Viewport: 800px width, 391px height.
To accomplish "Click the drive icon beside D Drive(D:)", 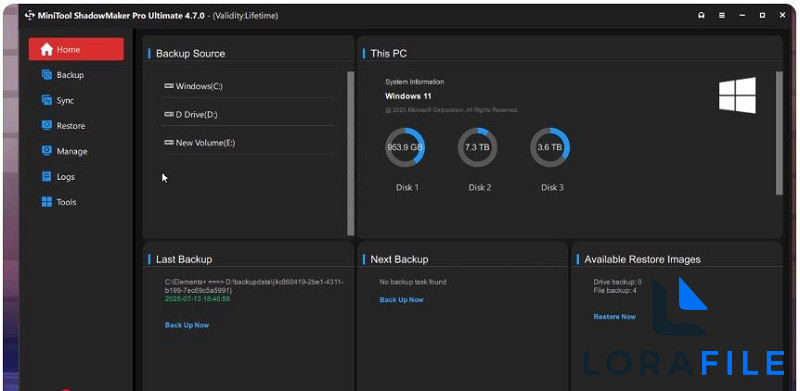I will click(x=169, y=114).
